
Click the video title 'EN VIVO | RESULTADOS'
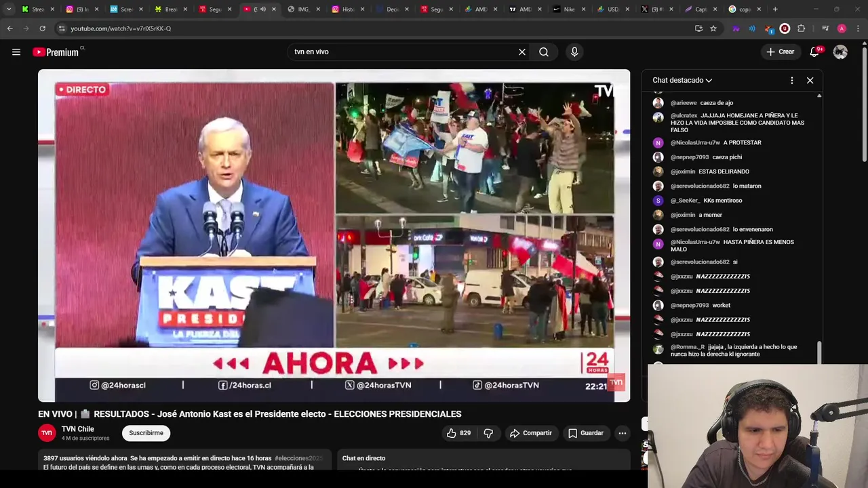[250, 414]
